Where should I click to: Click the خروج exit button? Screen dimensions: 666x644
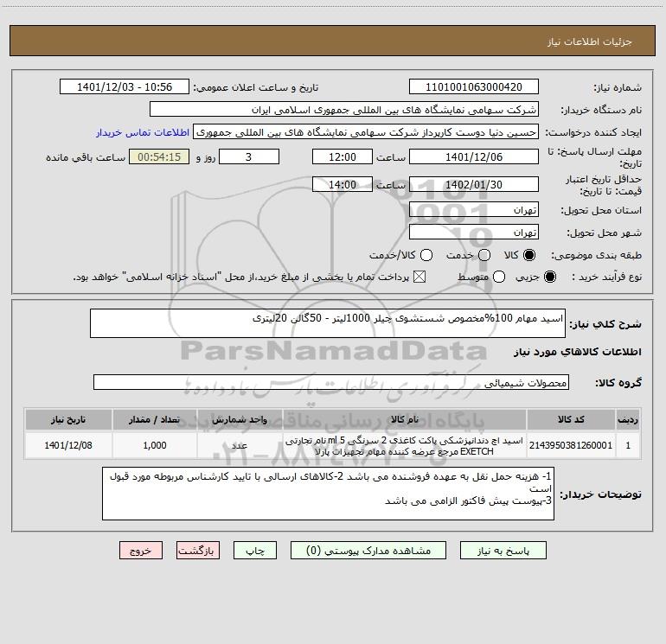coord(141,551)
